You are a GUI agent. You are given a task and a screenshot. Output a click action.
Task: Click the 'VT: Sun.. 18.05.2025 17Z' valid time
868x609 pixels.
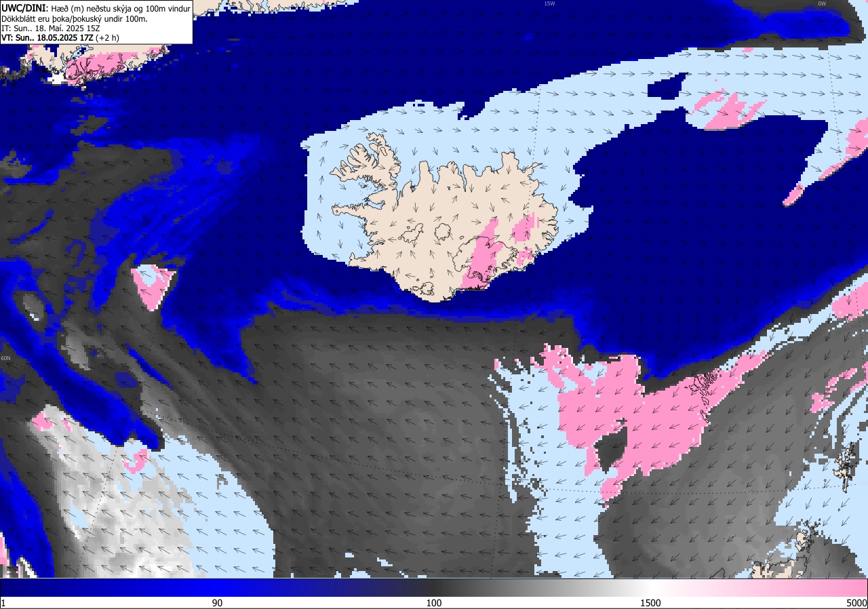46,38
